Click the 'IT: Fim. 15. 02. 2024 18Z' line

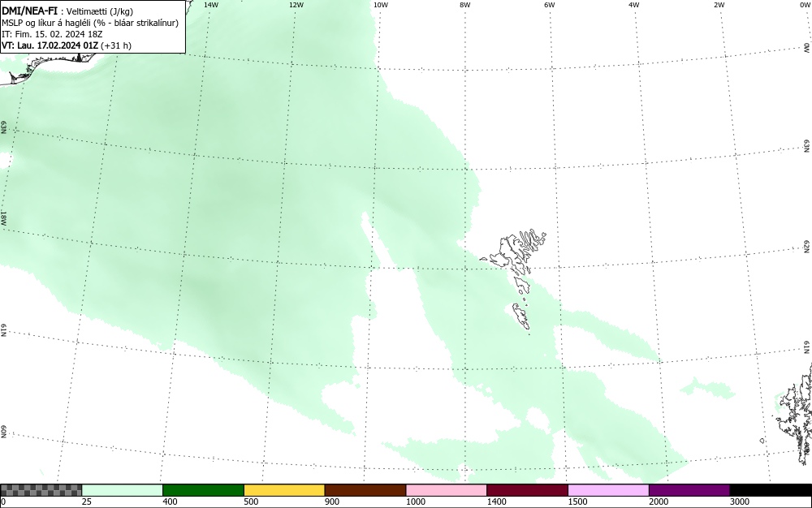(x=52, y=34)
